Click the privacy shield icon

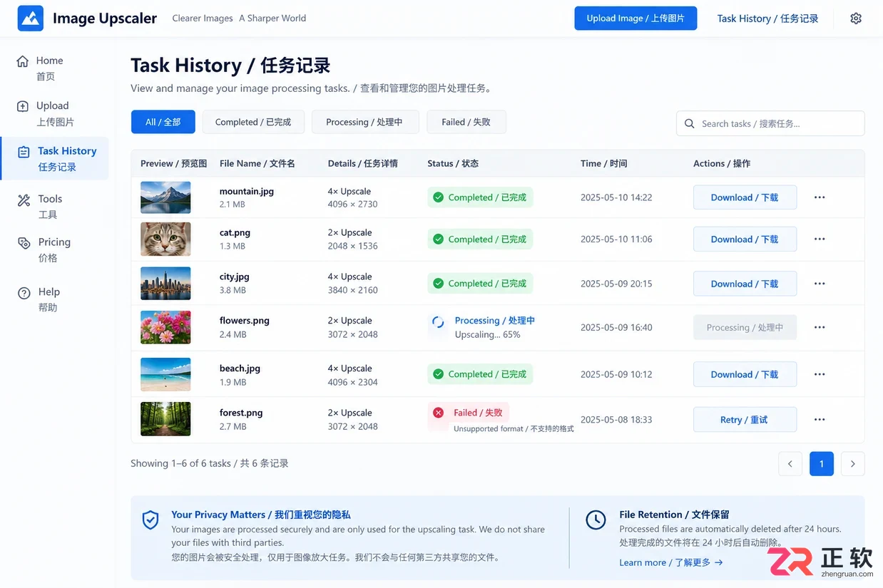(150, 520)
